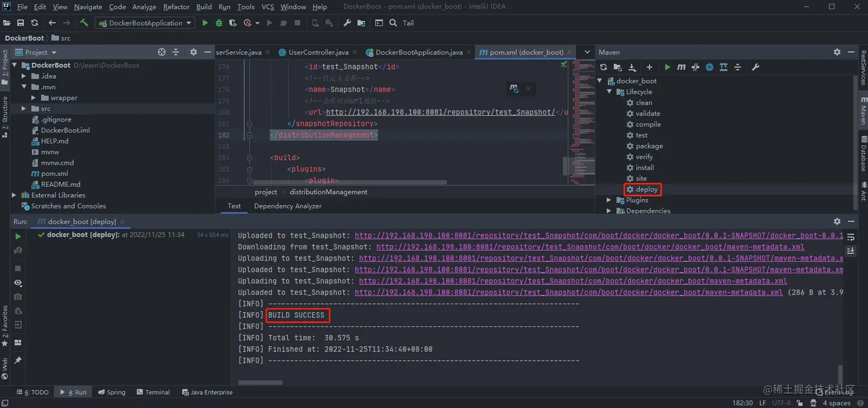Open maven-metadata.xml link on 'Downloading from test_Snapshot' line
Viewport: 868px width, 408px height.
pyautogui.click(x=590, y=247)
